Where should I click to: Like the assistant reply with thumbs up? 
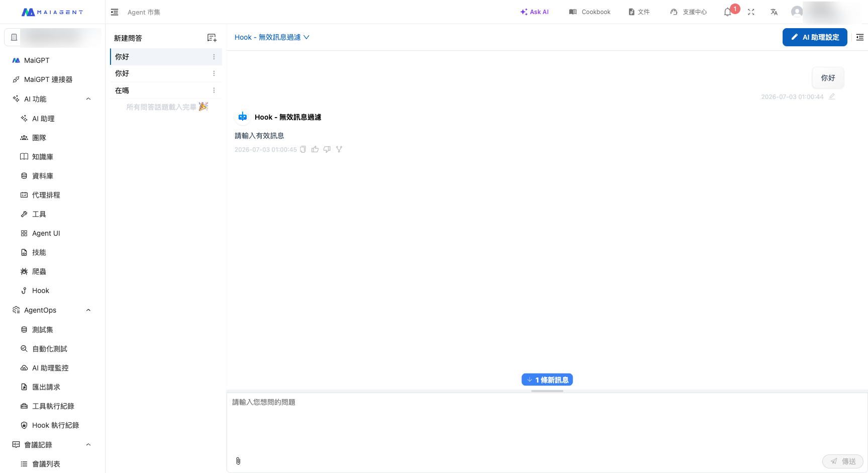(x=315, y=149)
